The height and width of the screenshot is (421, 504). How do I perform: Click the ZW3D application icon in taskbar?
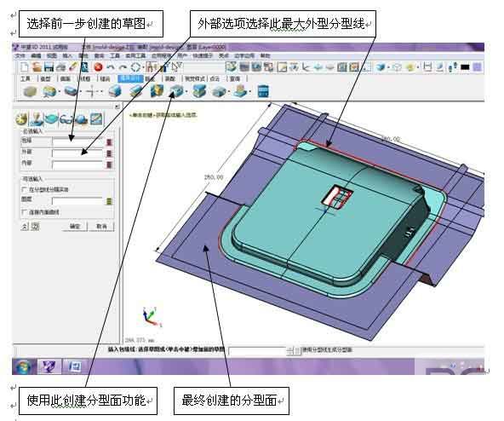(49, 367)
